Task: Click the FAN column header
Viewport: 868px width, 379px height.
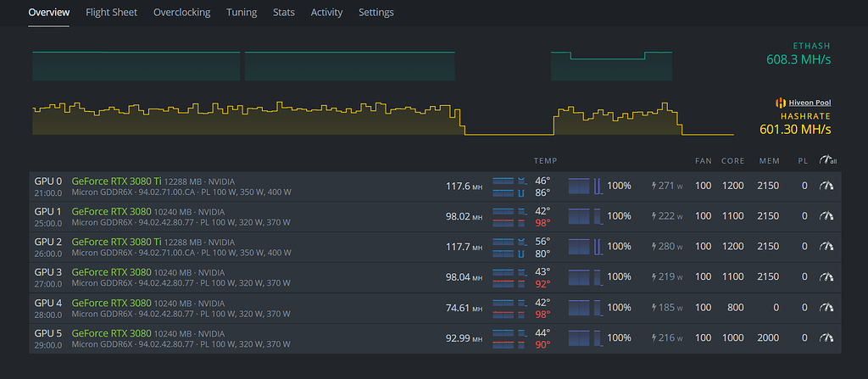Action: coord(704,161)
